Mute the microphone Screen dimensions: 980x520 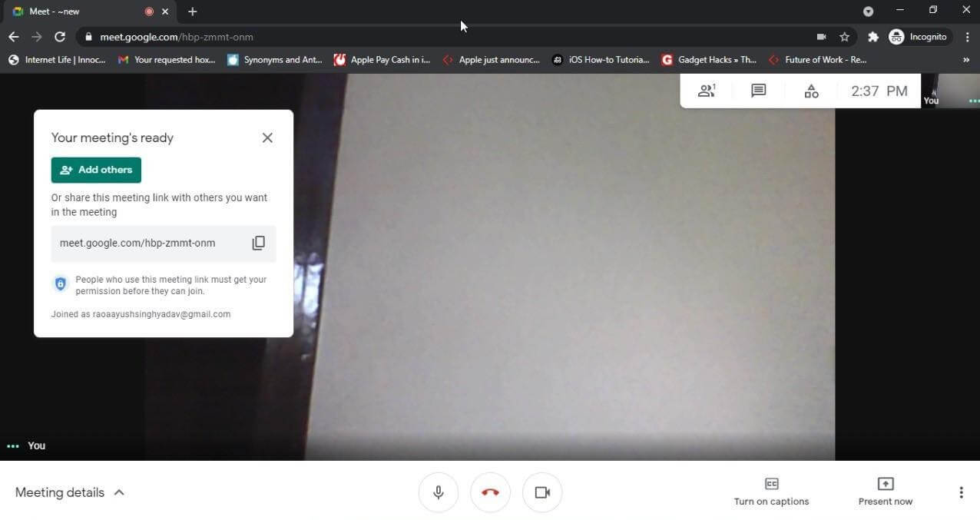tap(439, 492)
